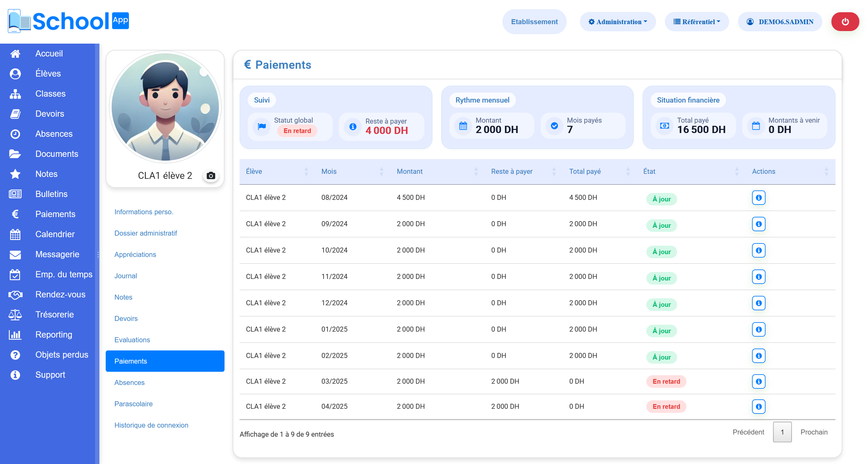Screen dimensions: 868x464
Task: Open the Bulletins section via its icon
Action: pyautogui.click(x=15, y=194)
